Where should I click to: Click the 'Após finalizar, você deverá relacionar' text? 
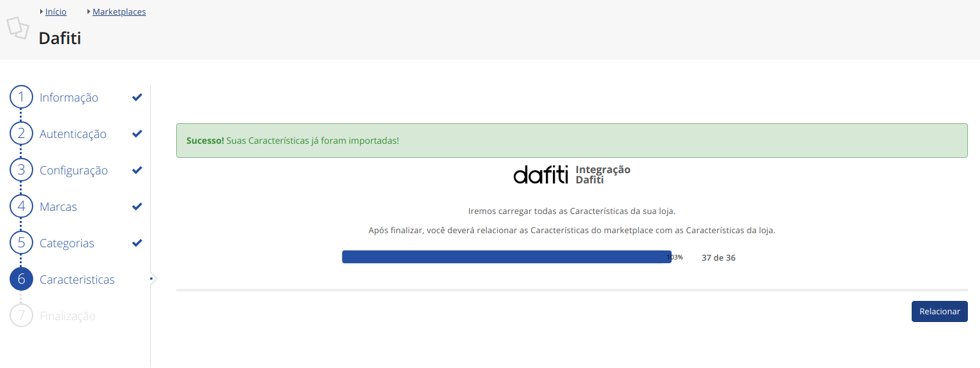coord(571,231)
